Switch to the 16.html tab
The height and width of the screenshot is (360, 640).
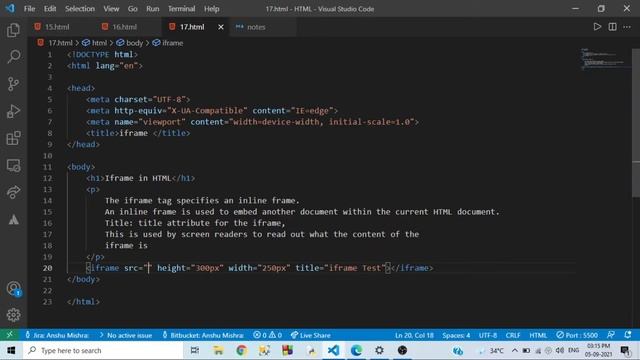(x=124, y=27)
